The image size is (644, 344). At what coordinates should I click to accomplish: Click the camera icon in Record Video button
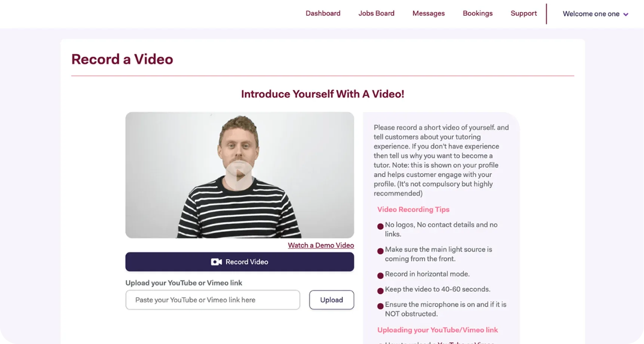[216, 262]
